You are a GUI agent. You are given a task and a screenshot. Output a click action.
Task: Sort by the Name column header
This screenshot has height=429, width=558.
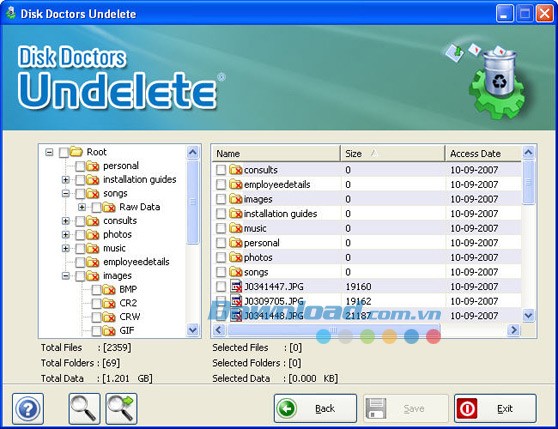276,154
